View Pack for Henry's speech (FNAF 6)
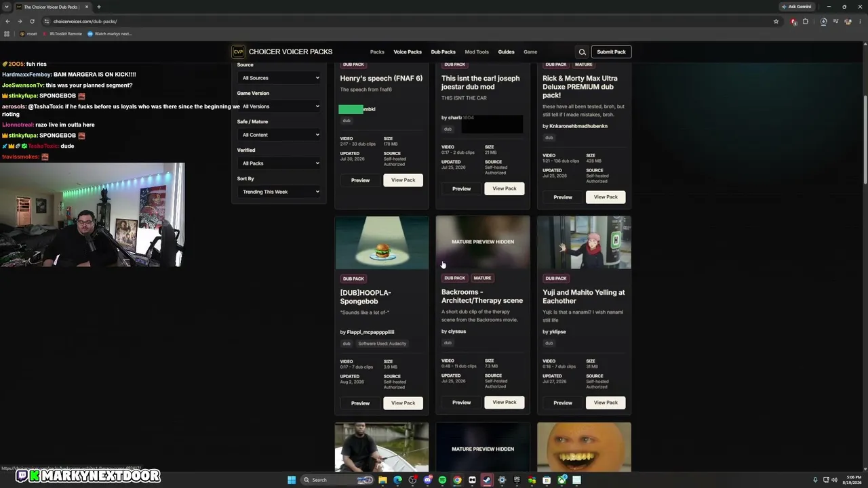Screen dimensions: 868x488 [403, 180]
